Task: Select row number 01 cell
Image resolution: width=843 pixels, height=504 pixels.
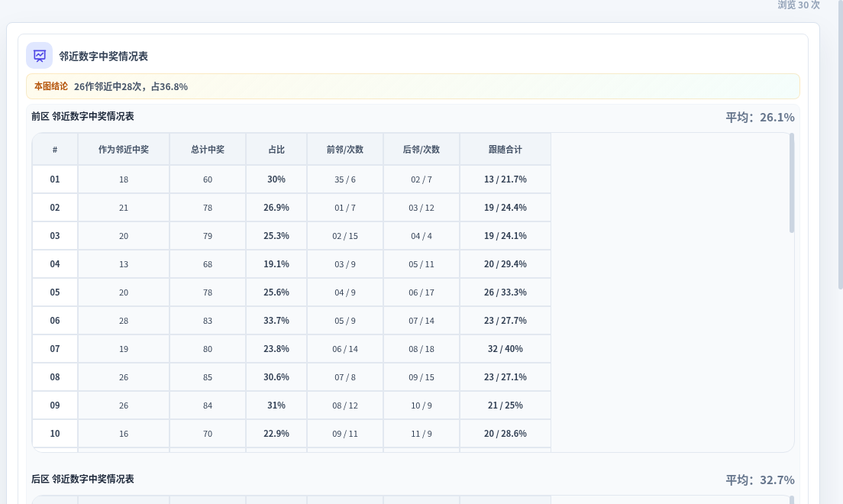Action: (x=55, y=179)
